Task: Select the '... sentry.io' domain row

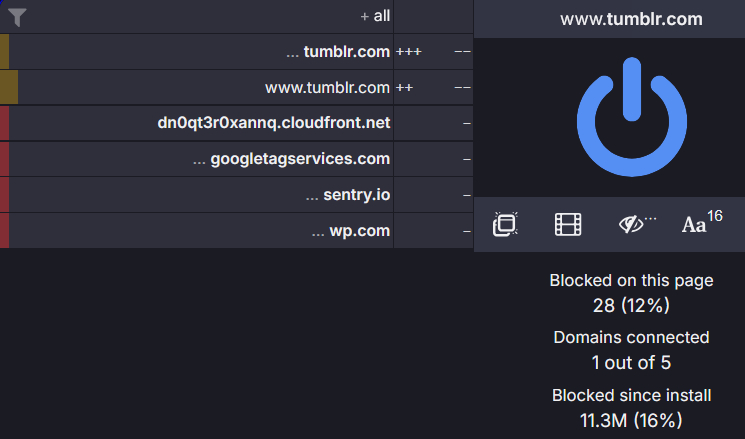Action: coord(347,195)
